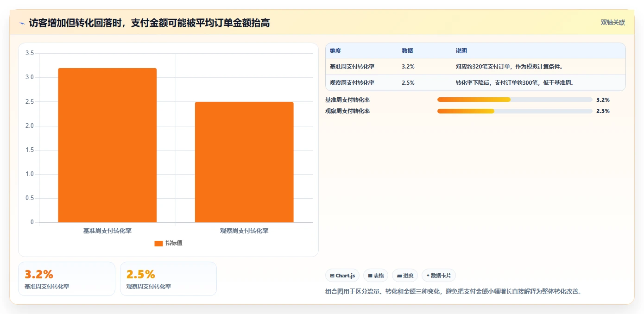The height and width of the screenshot is (314, 644).
Task: Click the star icon in the 数据卡片 tag
Action: point(428,276)
